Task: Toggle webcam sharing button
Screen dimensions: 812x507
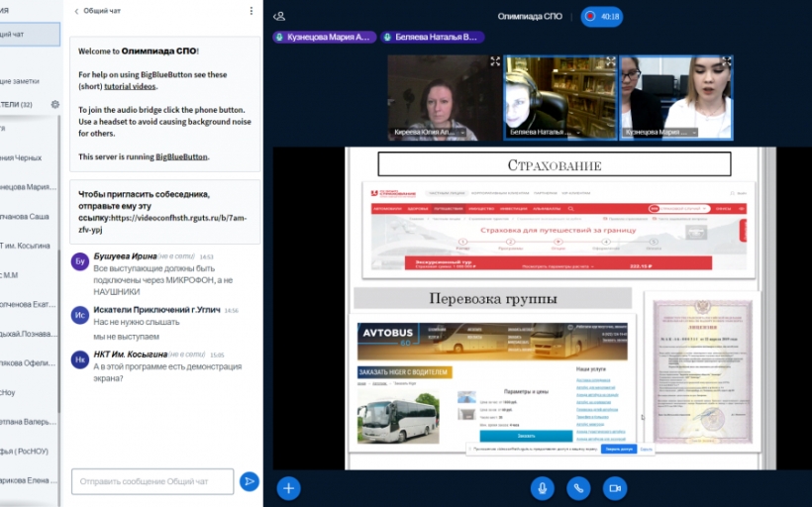Action: coord(615,488)
